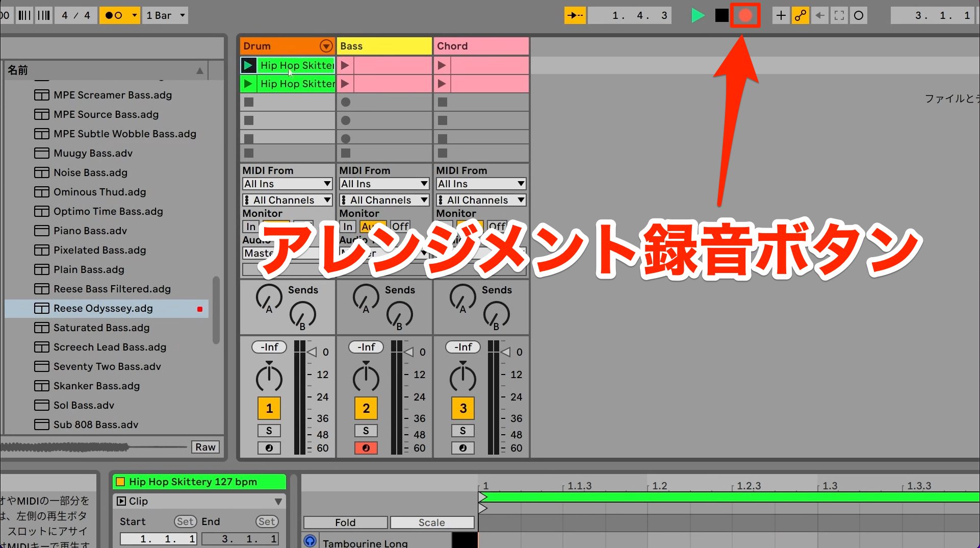Launch second clip slot on Chord track
The height and width of the screenshot is (548, 980).
coord(442,84)
